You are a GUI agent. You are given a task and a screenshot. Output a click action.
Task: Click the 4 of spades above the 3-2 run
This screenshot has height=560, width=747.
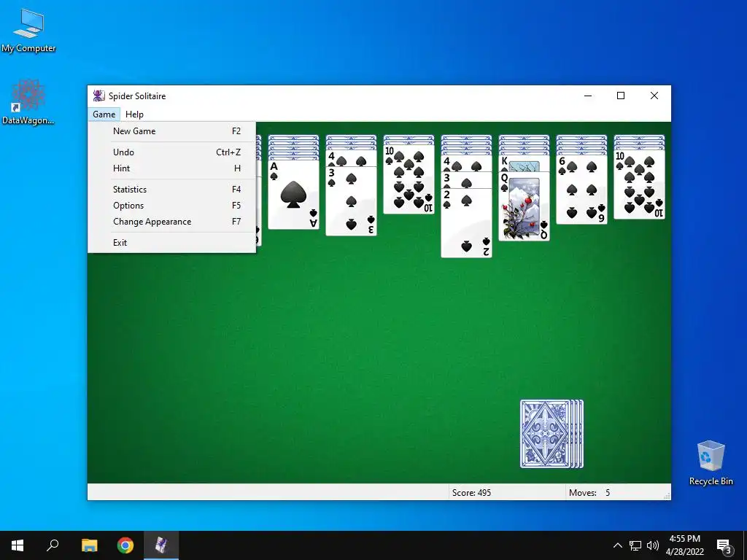[x=466, y=163]
